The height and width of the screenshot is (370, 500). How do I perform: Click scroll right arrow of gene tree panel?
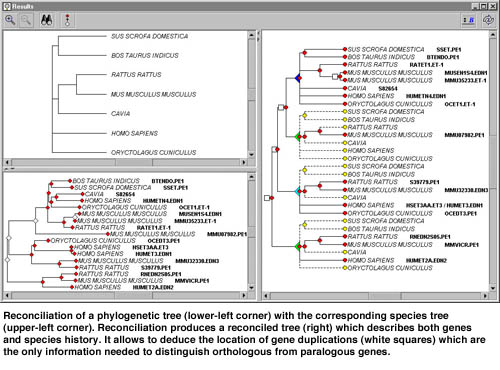click(244, 295)
